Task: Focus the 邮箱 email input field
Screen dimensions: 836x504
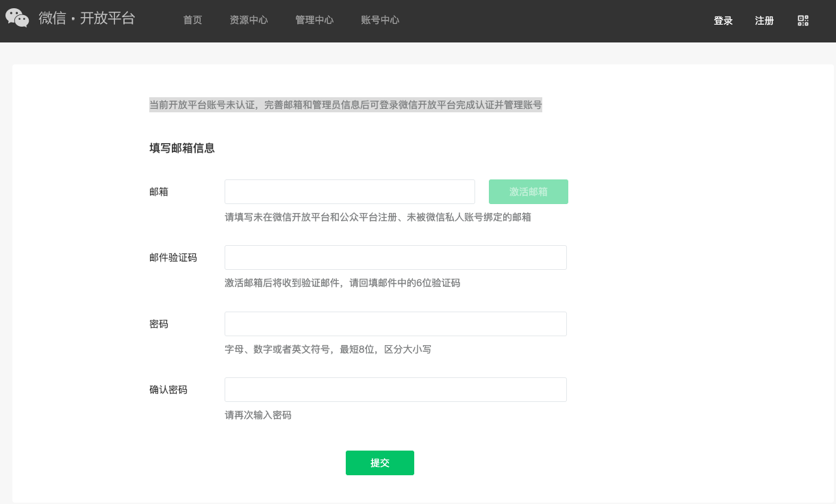Action: pyautogui.click(x=349, y=192)
